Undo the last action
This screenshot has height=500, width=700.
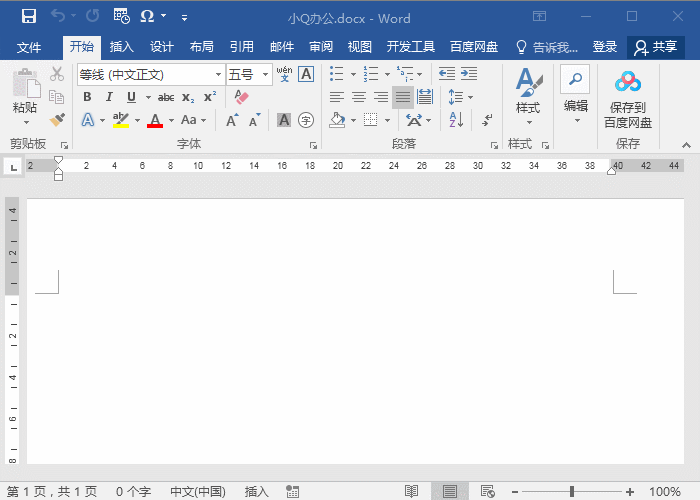(x=58, y=16)
